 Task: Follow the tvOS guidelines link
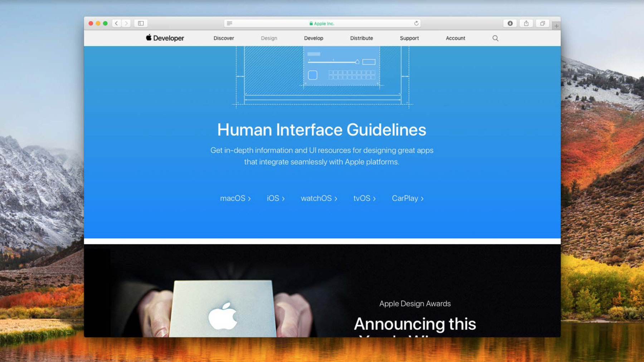coord(365,198)
